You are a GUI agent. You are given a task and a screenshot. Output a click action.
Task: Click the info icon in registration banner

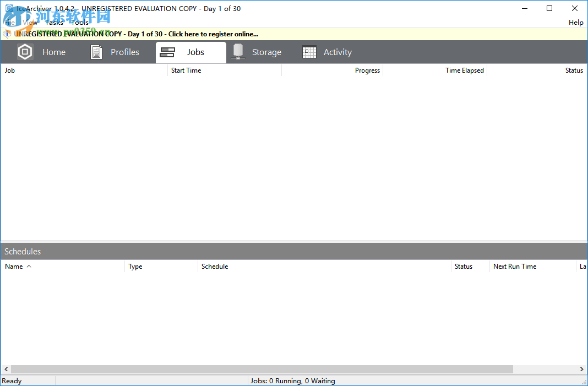click(7, 34)
